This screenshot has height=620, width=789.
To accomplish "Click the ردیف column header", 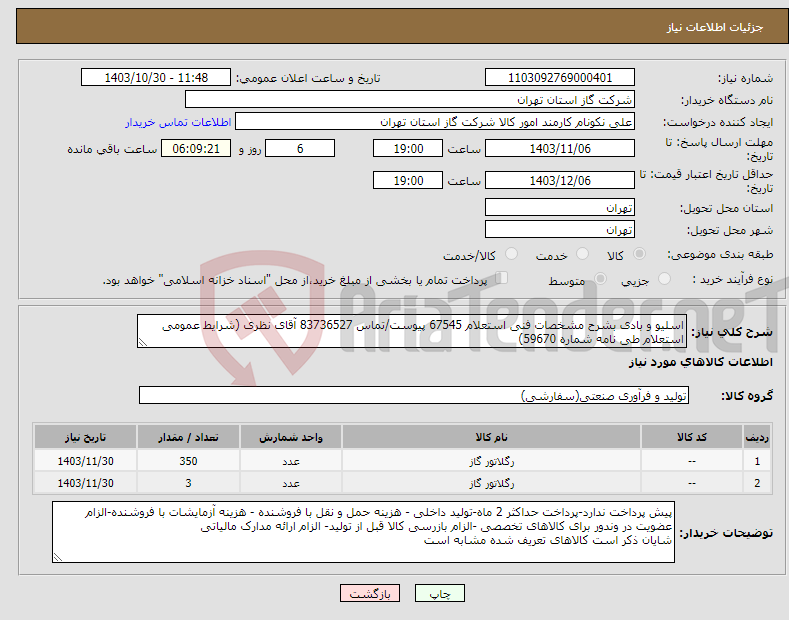I will tap(757, 437).
